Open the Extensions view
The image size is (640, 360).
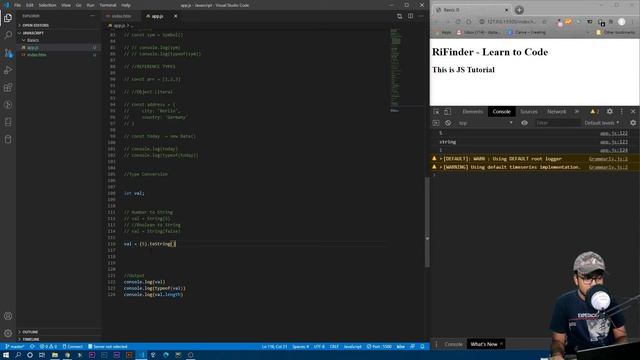pyautogui.click(x=8, y=87)
